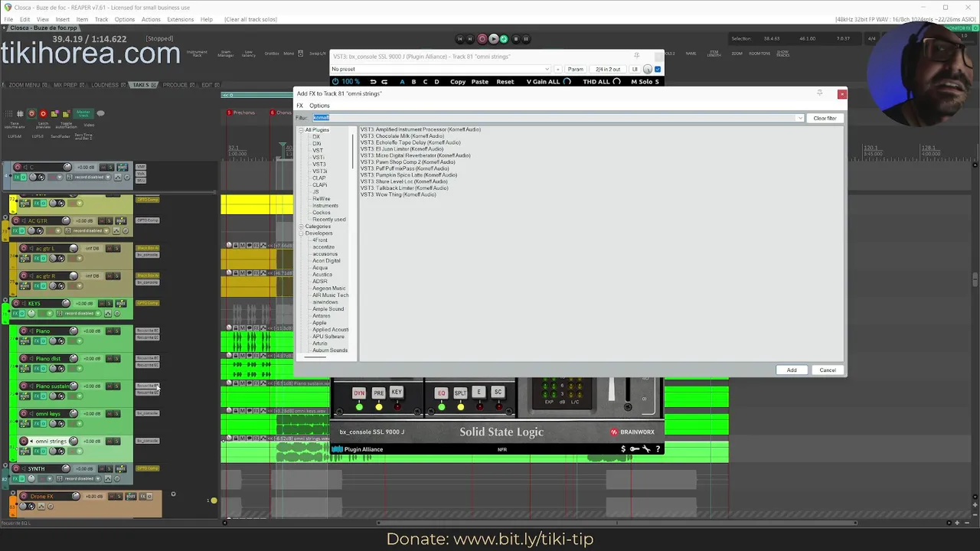This screenshot has height=551, width=980.
Task: Click the 2/4 in 2 out routing button
Action: click(x=608, y=69)
